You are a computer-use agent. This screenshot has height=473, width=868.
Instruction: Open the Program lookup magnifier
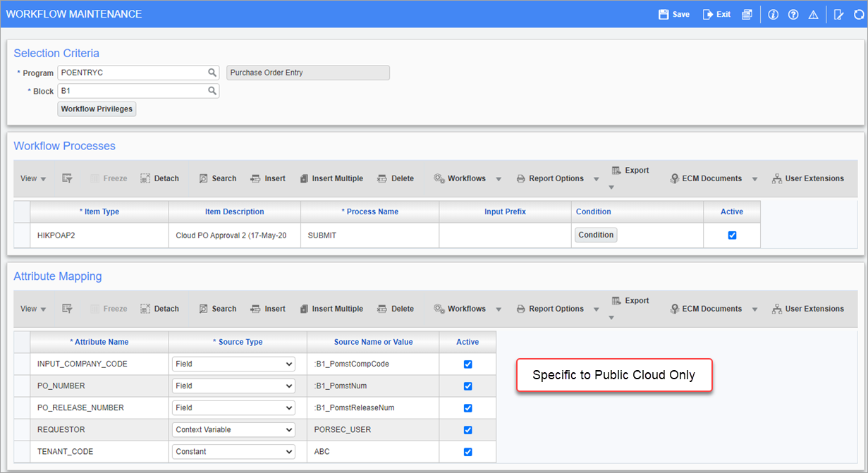pyautogui.click(x=212, y=73)
